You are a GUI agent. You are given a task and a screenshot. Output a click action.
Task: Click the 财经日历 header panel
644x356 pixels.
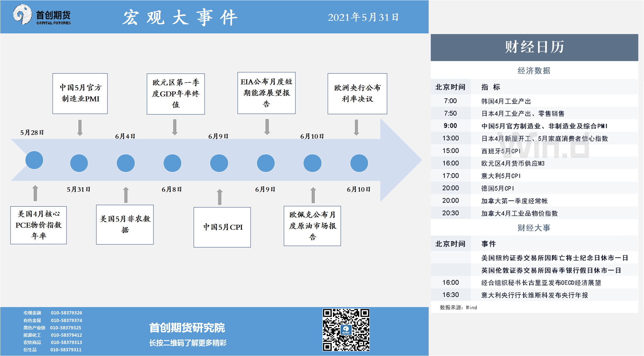pos(534,47)
